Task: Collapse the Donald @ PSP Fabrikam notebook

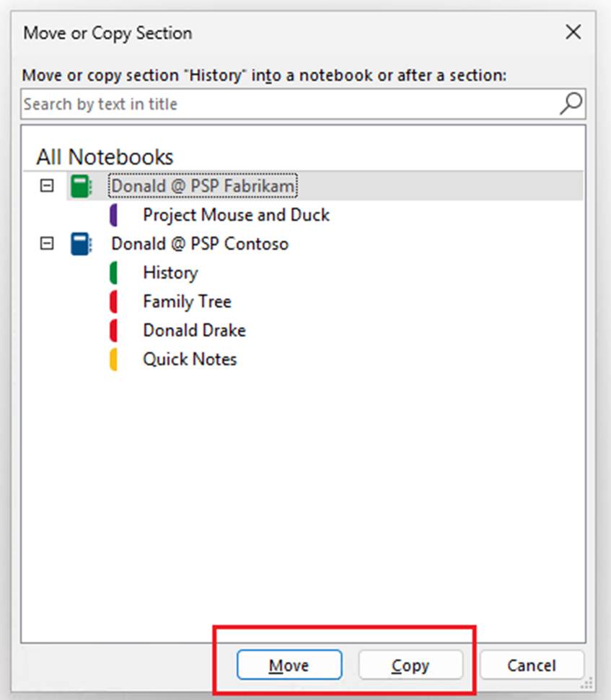Action: coord(47,186)
